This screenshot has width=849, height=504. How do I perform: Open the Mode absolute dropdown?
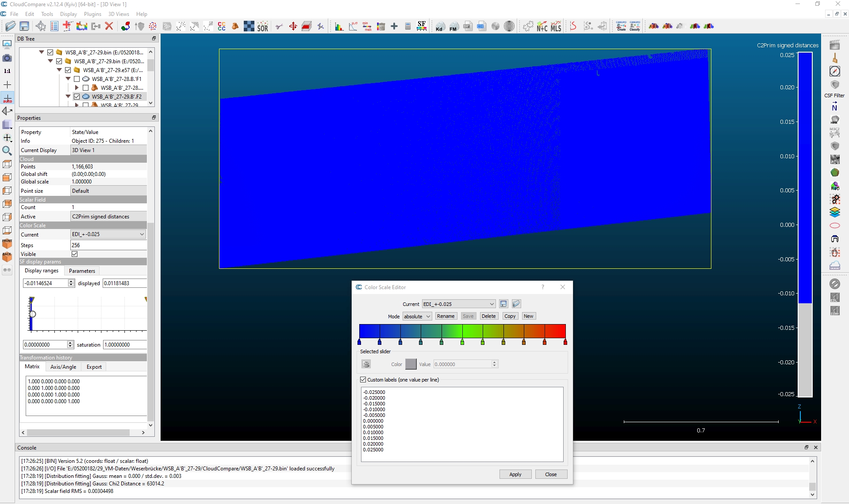pyautogui.click(x=417, y=317)
